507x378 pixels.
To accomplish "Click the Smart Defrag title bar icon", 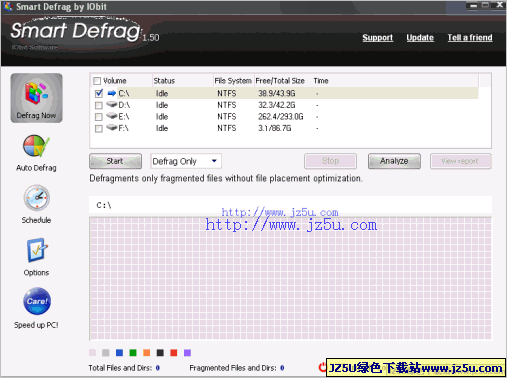I will click(8, 6).
